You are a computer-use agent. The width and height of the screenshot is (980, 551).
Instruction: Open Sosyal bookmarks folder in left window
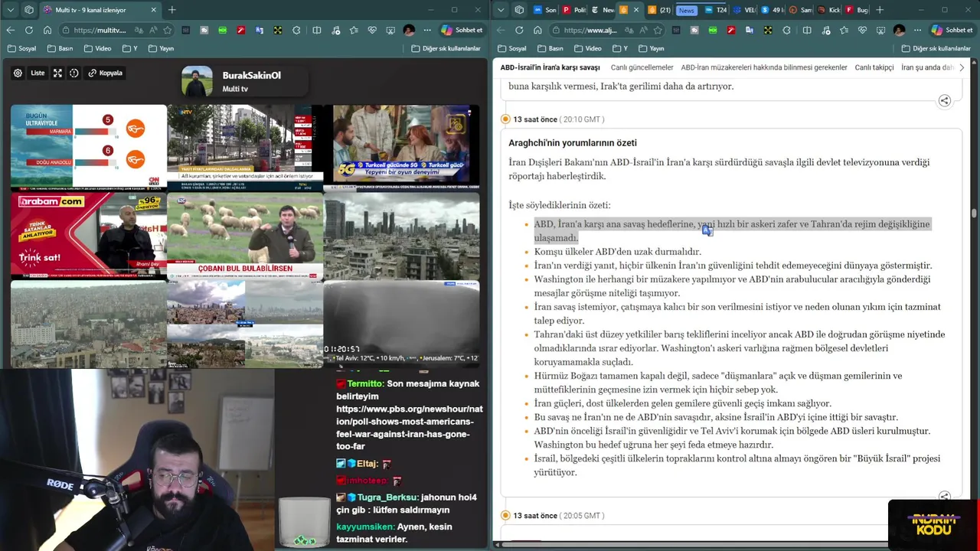tap(21, 48)
